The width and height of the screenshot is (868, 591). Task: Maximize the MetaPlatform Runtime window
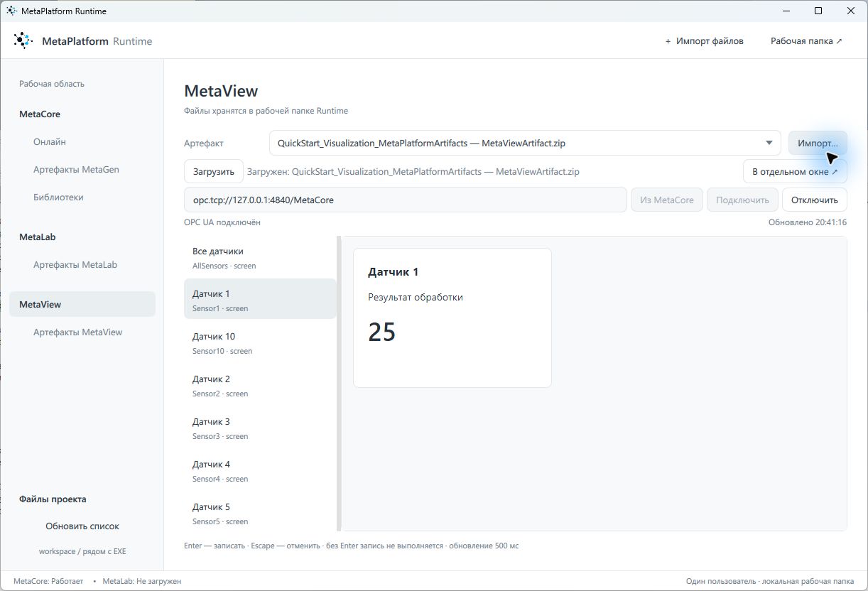click(x=818, y=11)
